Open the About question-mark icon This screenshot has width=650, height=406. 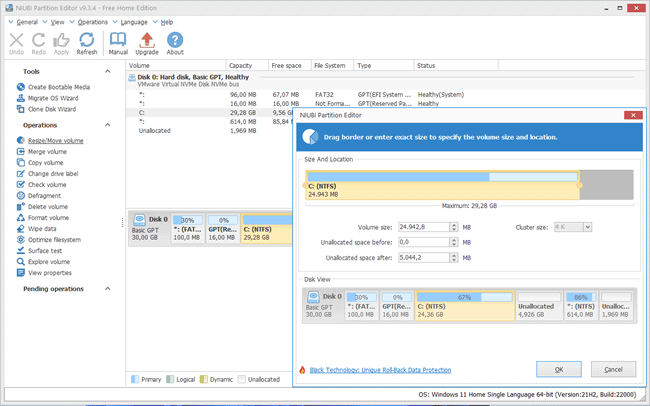[175, 44]
